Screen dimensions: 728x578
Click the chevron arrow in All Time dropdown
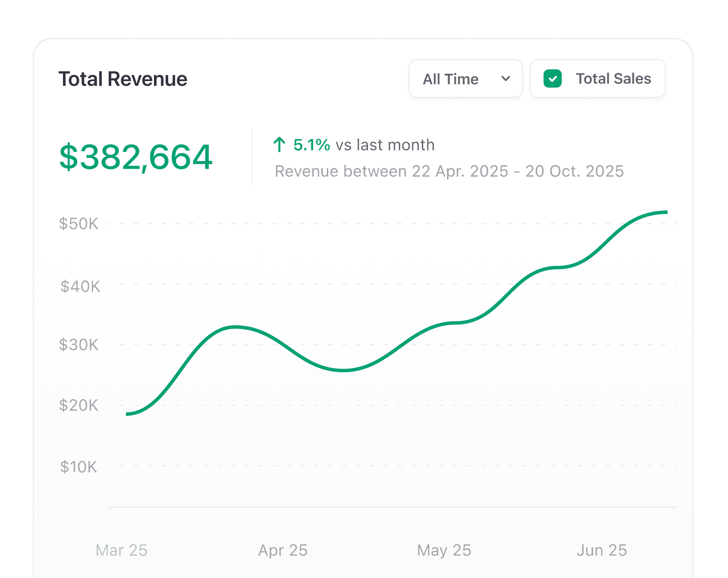tap(506, 79)
